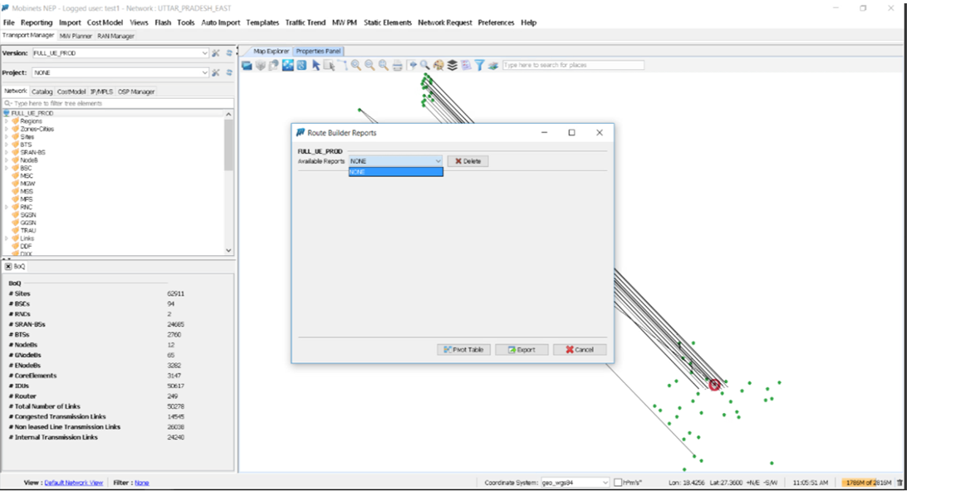Click the trash garbage-collect icon in status bar

900,482
